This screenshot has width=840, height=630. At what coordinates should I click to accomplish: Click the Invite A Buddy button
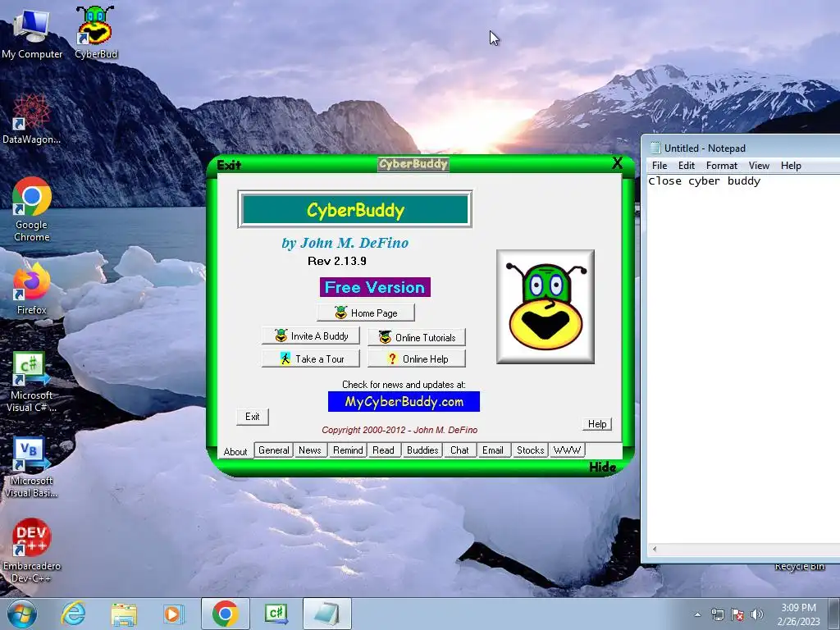tap(311, 336)
